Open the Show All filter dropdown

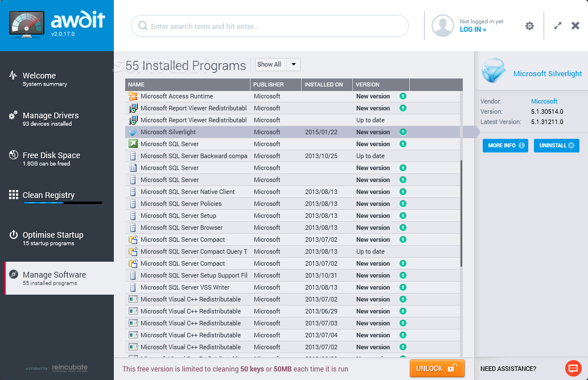(x=278, y=64)
